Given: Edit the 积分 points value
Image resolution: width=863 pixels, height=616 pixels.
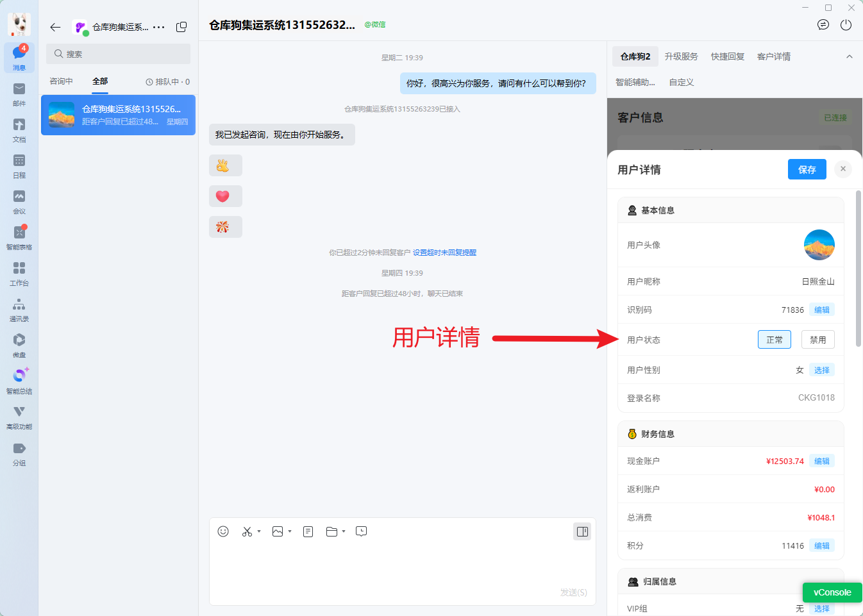Looking at the screenshot, I should pyautogui.click(x=822, y=545).
